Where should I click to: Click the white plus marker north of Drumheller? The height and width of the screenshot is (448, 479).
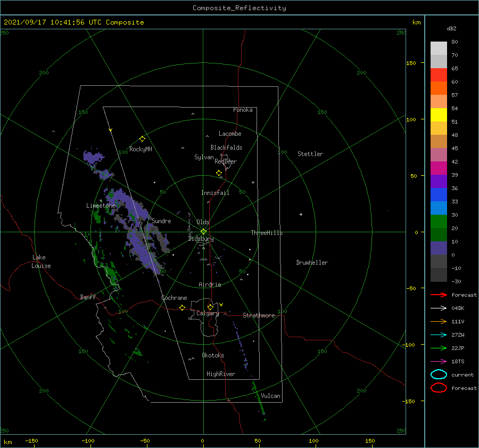[301, 214]
